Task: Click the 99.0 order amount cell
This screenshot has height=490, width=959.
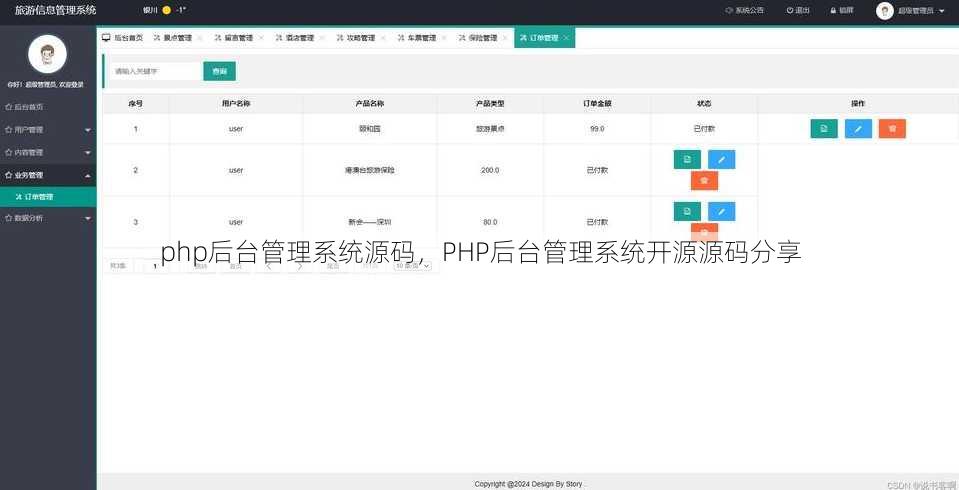Action: 597,129
